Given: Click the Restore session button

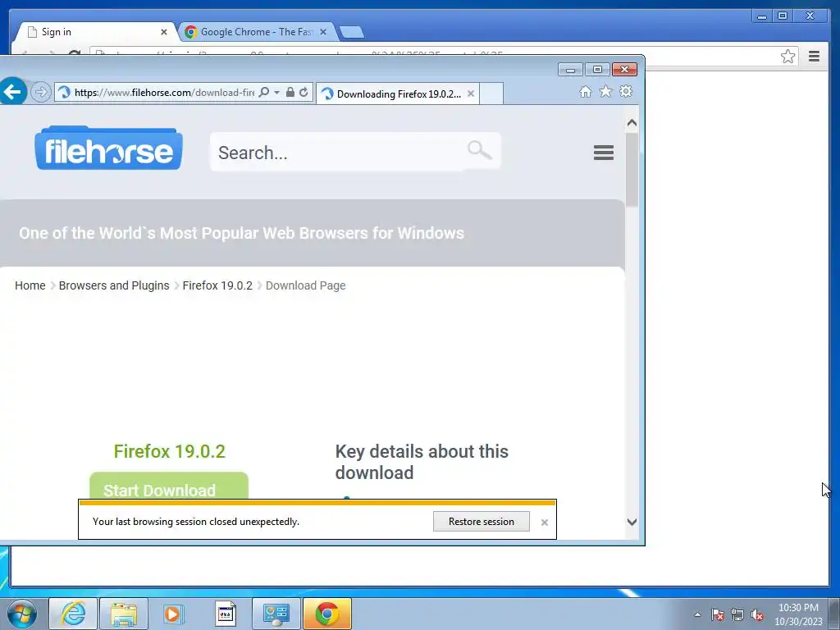Looking at the screenshot, I should [481, 521].
